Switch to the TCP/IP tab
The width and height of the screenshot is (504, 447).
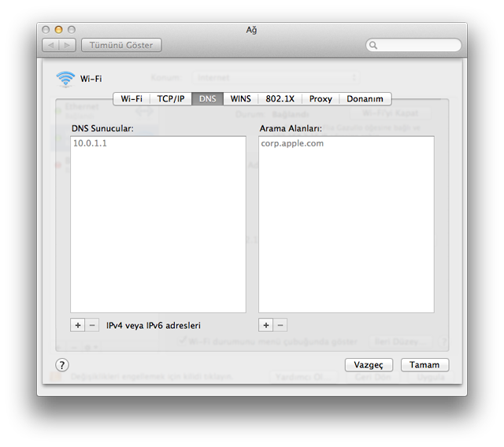tap(171, 99)
